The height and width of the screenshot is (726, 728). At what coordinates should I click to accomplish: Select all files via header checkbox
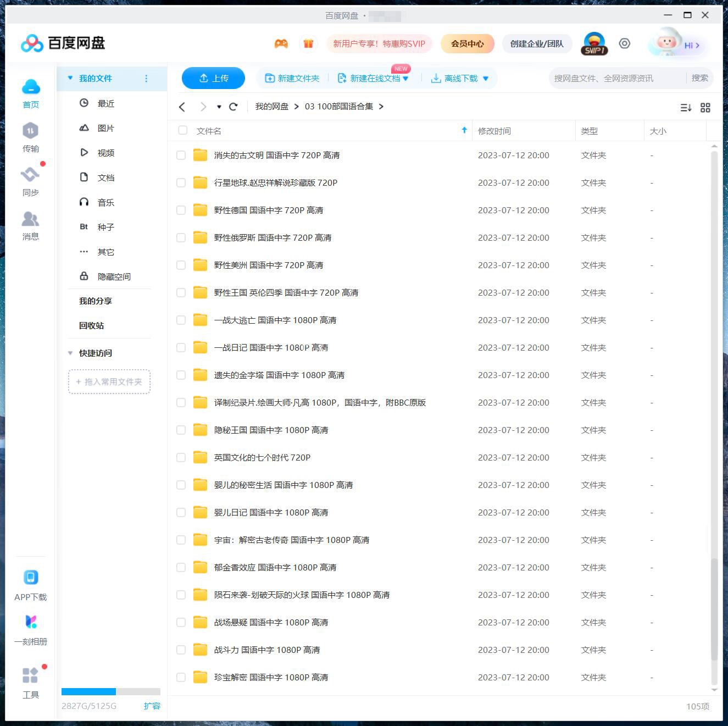coord(182,130)
